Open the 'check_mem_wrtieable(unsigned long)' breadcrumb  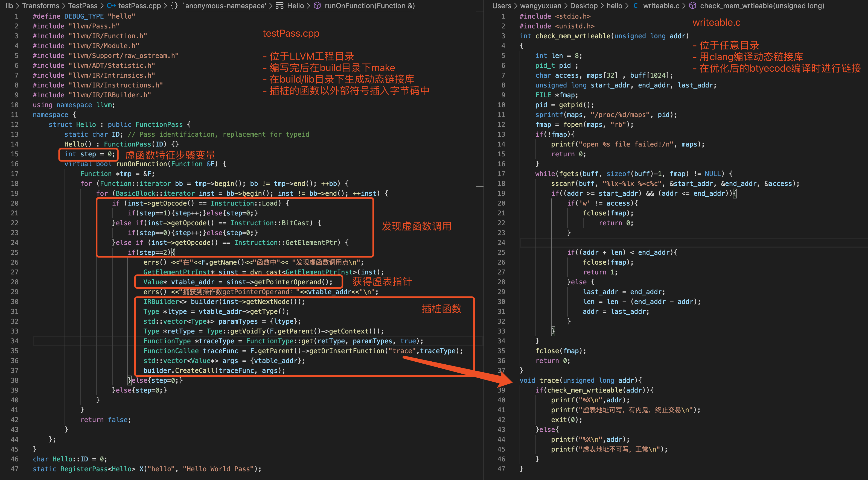pos(762,6)
